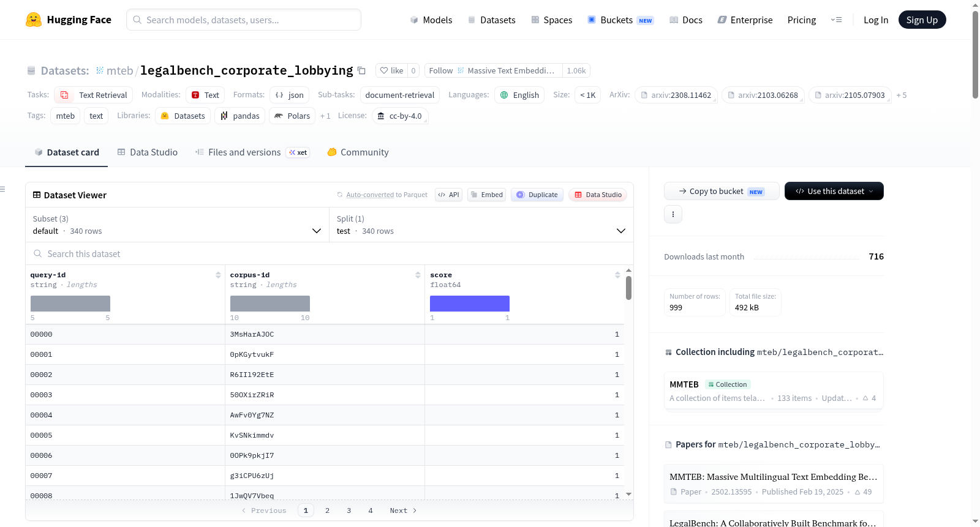Image resolution: width=980 pixels, height=527 pixels.
Task: Open the Pricing page
Action: coord(802,20)
